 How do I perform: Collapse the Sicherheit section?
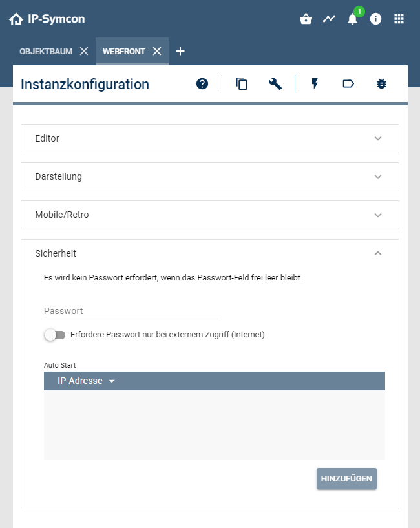click(378, 253)
